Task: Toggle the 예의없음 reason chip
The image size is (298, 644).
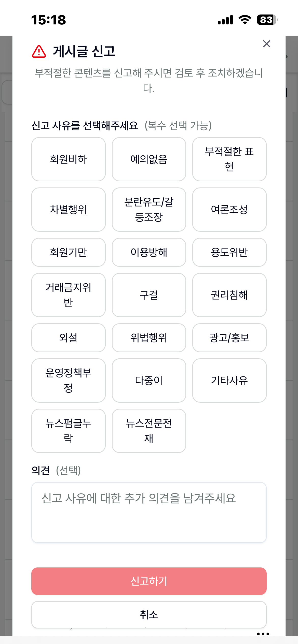Action: pyautogui.click(x=149, y=159)
